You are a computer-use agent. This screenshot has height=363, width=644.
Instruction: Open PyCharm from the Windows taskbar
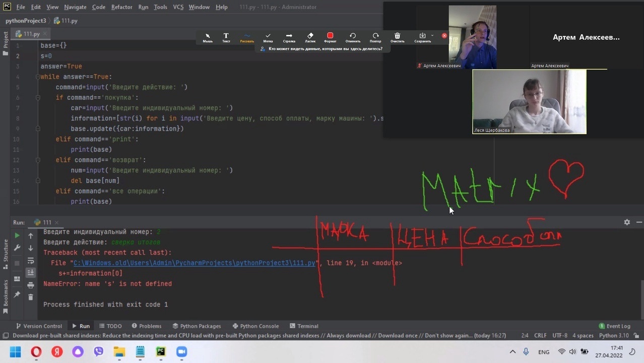point(161,352)
